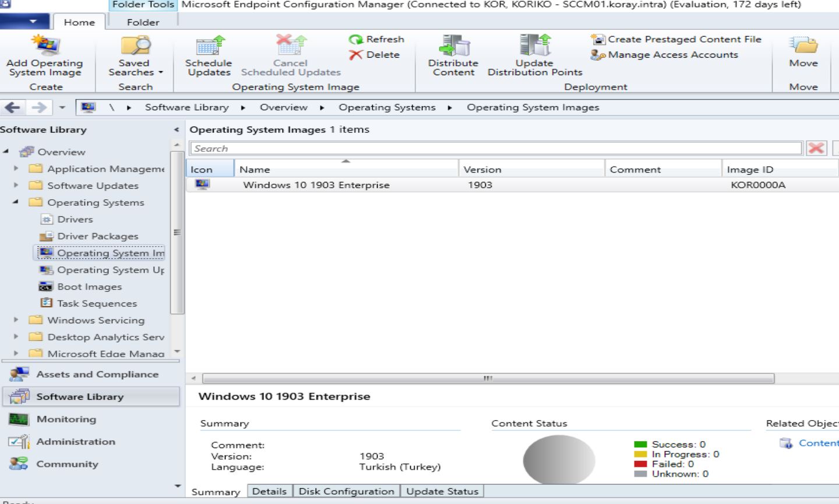Open the Disk Configuration tab
Image resolution: width=839 pixels, height=504 pixels.
click(x=346, y=491)
